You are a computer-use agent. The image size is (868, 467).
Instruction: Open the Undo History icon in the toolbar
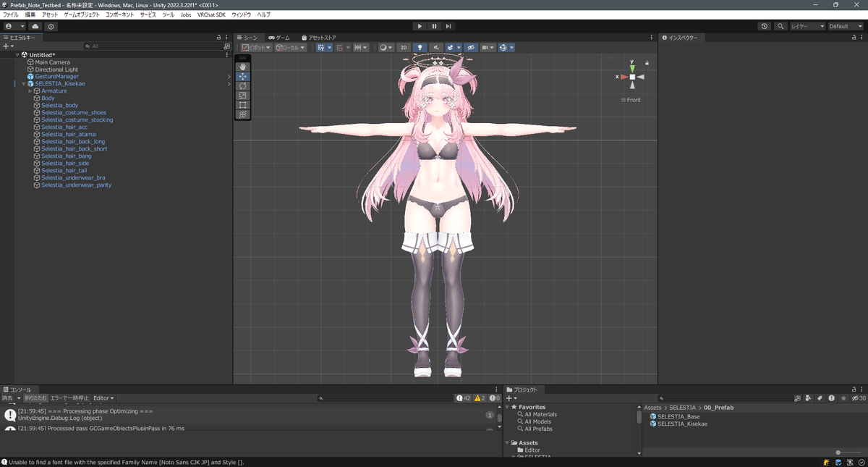tap(765, 25)
